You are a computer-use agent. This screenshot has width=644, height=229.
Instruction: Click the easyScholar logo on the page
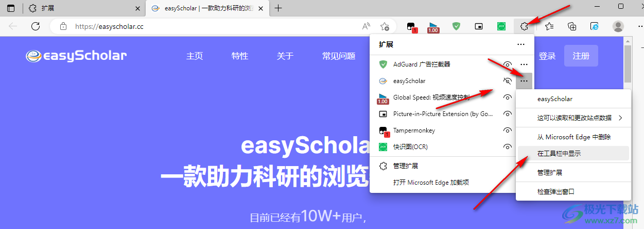pos(76,56)
